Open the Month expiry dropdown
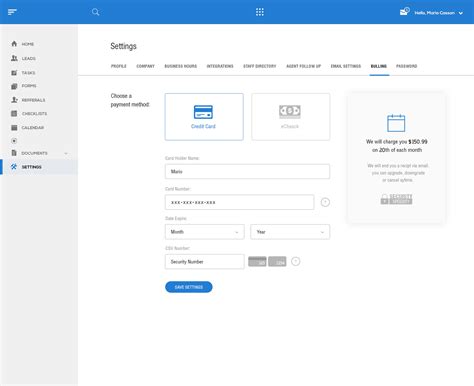The width and height of the screenshot is (474, 386). 205,232
